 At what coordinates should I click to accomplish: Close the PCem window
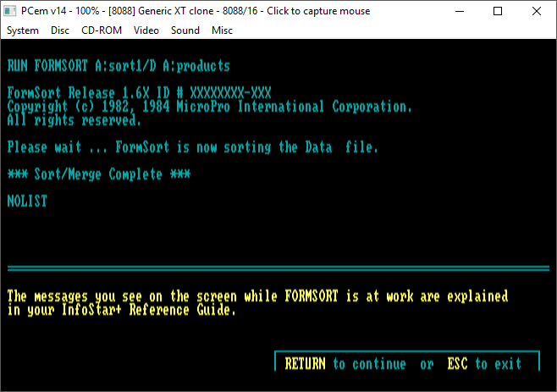point(537,11)
